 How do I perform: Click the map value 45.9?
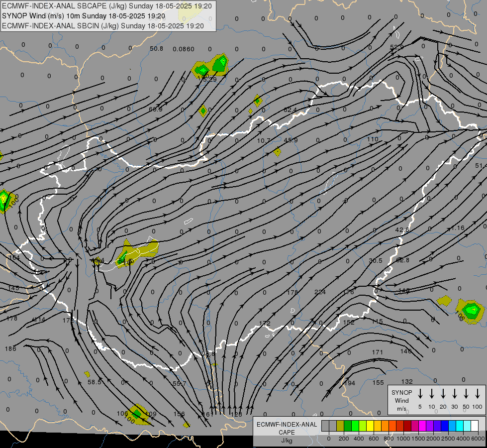(291, 140)
